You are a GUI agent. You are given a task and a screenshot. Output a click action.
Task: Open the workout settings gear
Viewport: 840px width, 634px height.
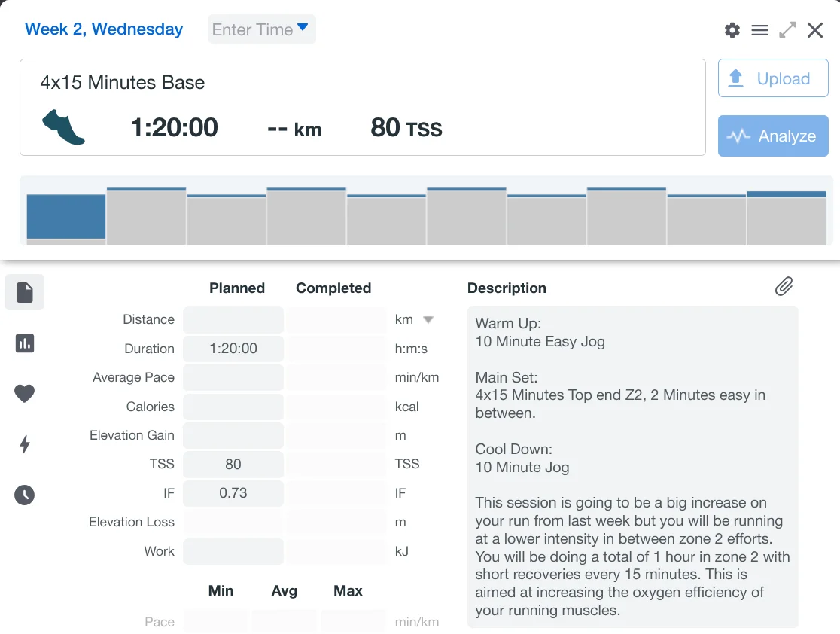tap(732, 30)
